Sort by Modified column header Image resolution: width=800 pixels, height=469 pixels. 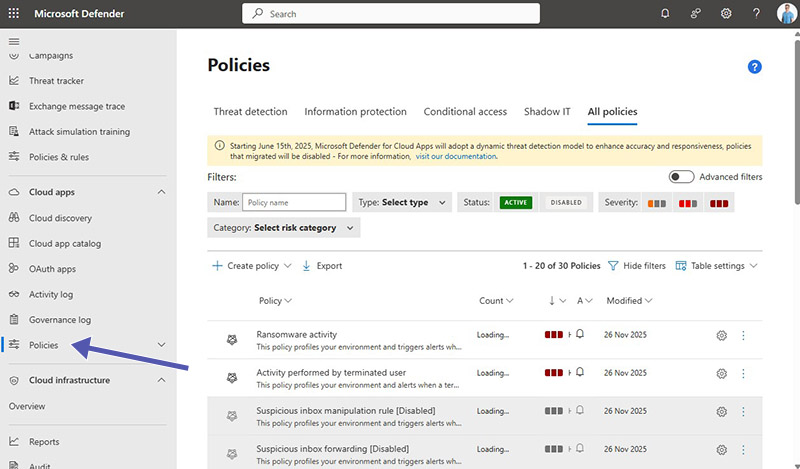coord(629,301)
